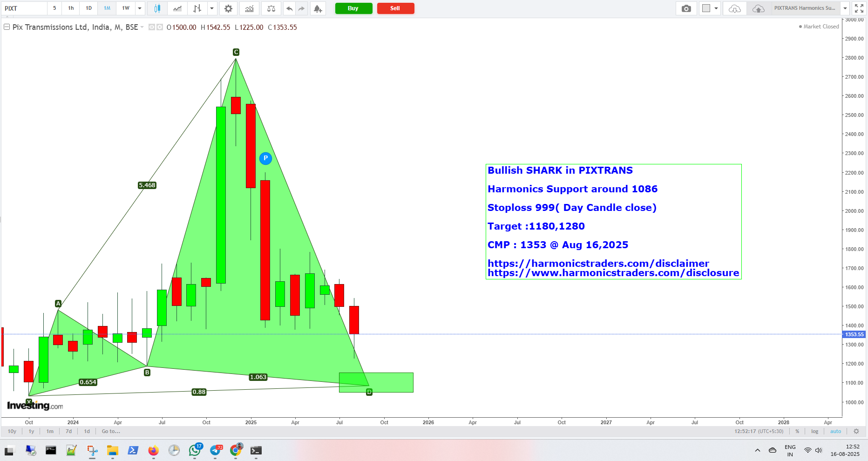Viewport: 868px width, 461px height.
Task: Enable log scale on the price axis
Action: [x=814, y=432]
